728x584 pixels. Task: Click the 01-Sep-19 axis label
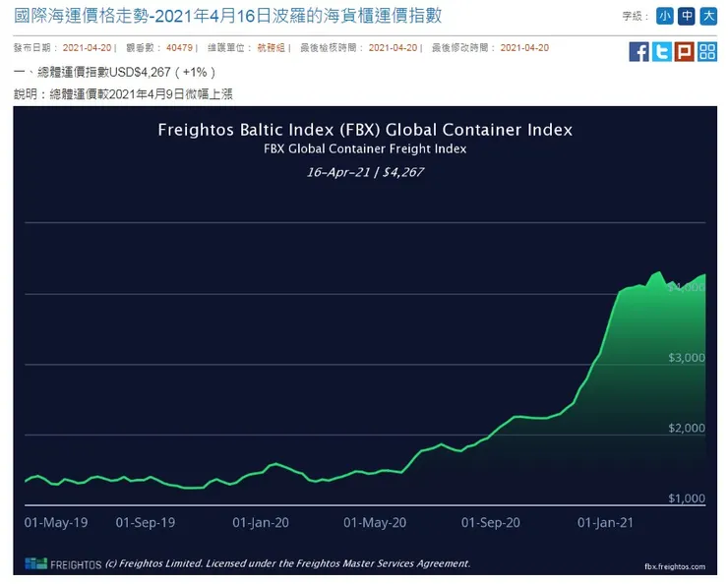tap(146, 523)
